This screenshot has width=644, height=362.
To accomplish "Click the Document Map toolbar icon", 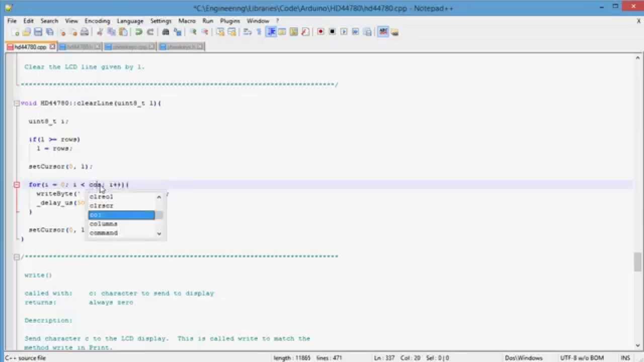I will (293, 32).
